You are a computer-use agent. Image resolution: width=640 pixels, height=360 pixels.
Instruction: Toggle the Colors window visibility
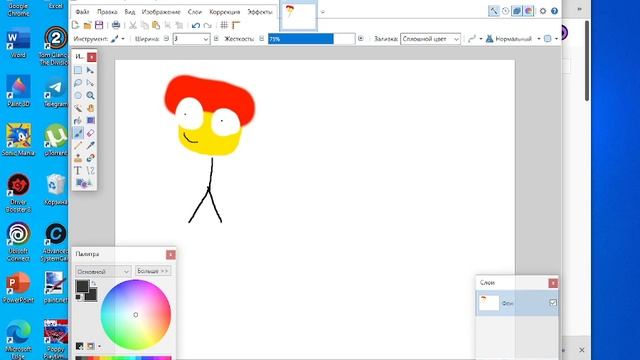pyautogui.click(x=528, y=11)
